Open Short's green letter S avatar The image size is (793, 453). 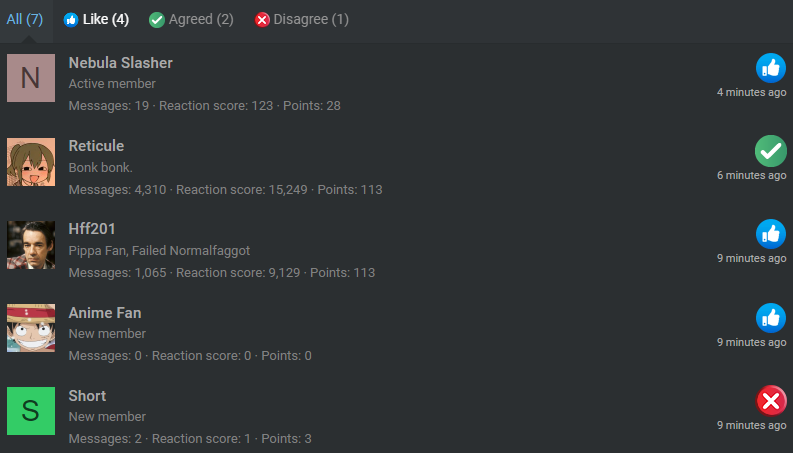(x=31, y=411)
